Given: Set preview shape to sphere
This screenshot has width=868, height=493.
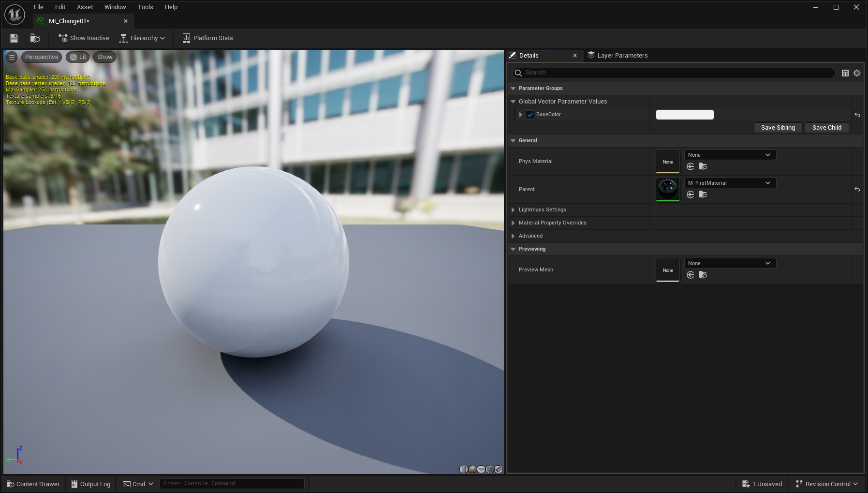Looking at the screenshot, I should point(472,469).
